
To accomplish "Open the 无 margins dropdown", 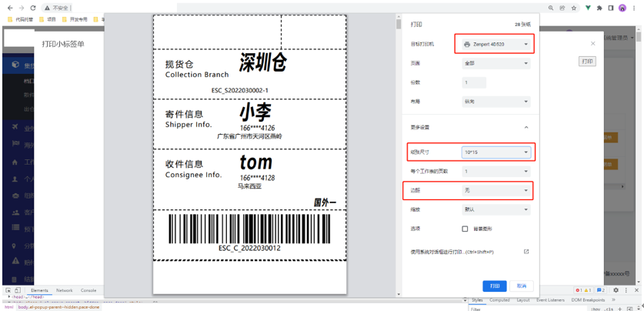I will (x=496, y=190).
